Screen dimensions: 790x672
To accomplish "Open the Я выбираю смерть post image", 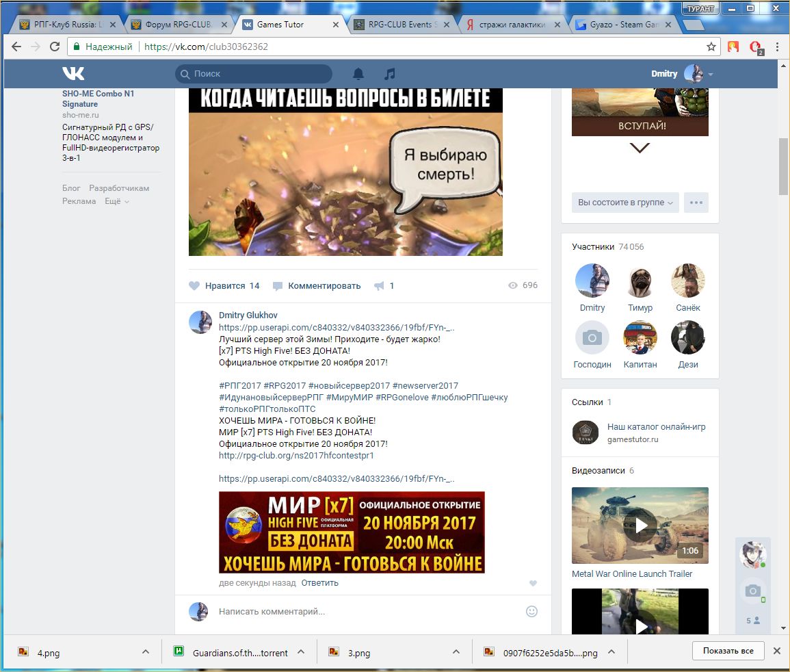I will click(345, 172).
